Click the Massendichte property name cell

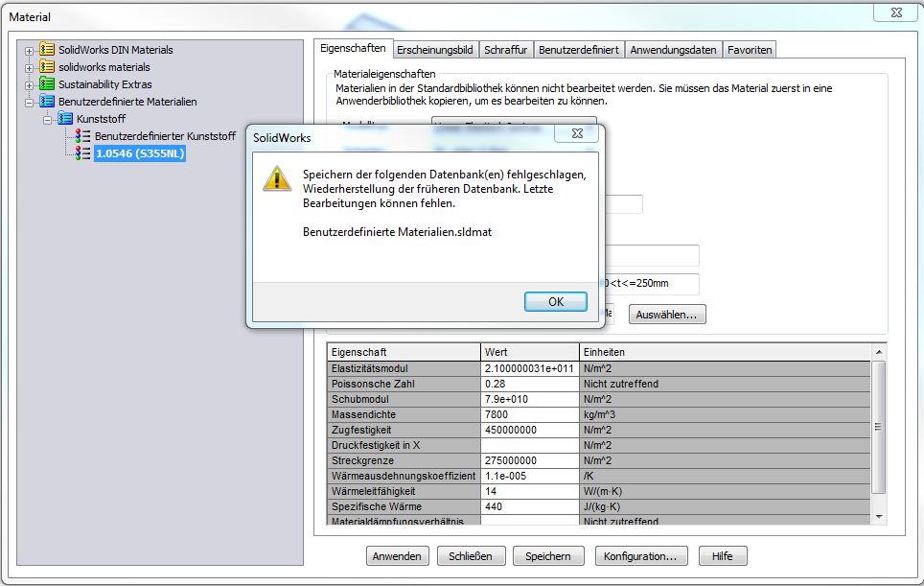(404, 414)
